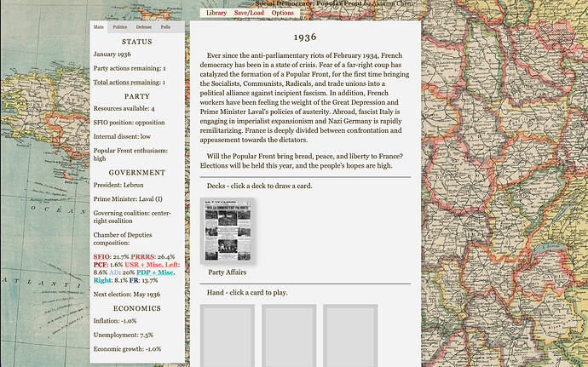Go to the Main tab
588x367 pixels.
tap(99, 27)
